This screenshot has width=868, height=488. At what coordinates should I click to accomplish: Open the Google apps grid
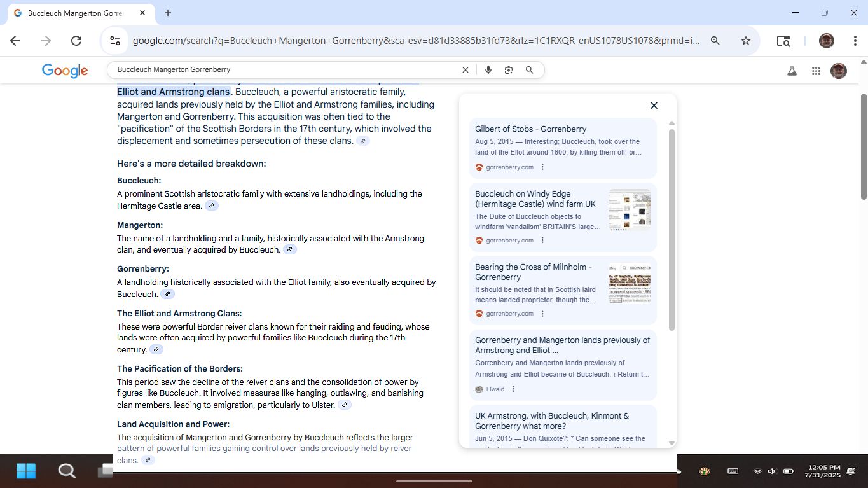816,71
